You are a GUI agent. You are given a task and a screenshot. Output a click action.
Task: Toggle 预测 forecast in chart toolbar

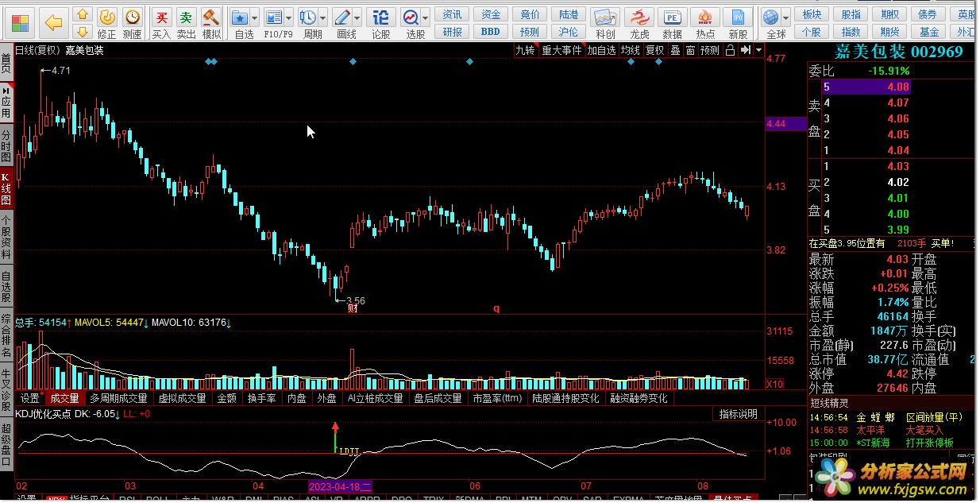pos(710,50)
